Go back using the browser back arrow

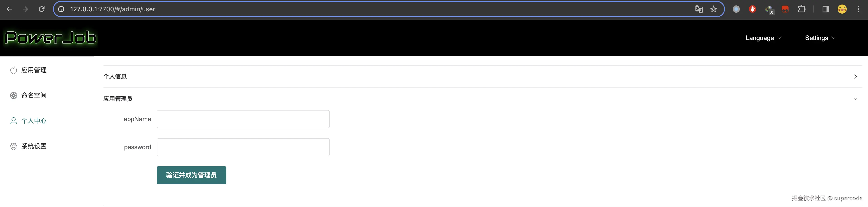coord(10,9)
